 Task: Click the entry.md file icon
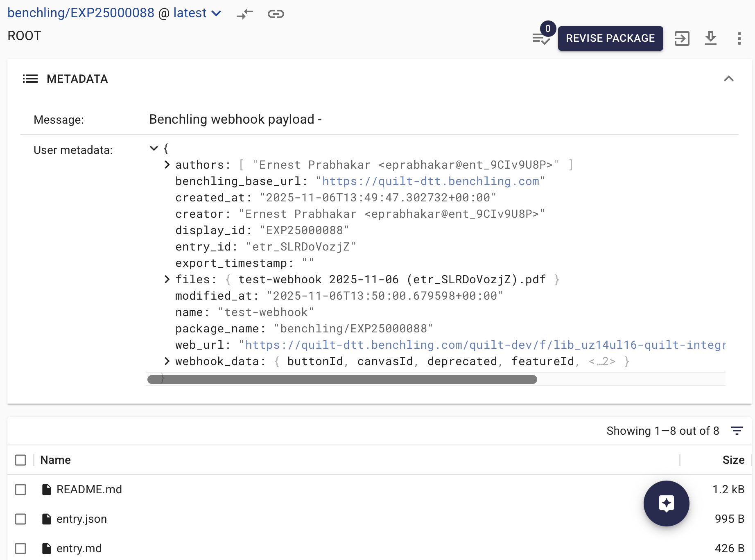[x=47, y=549]
